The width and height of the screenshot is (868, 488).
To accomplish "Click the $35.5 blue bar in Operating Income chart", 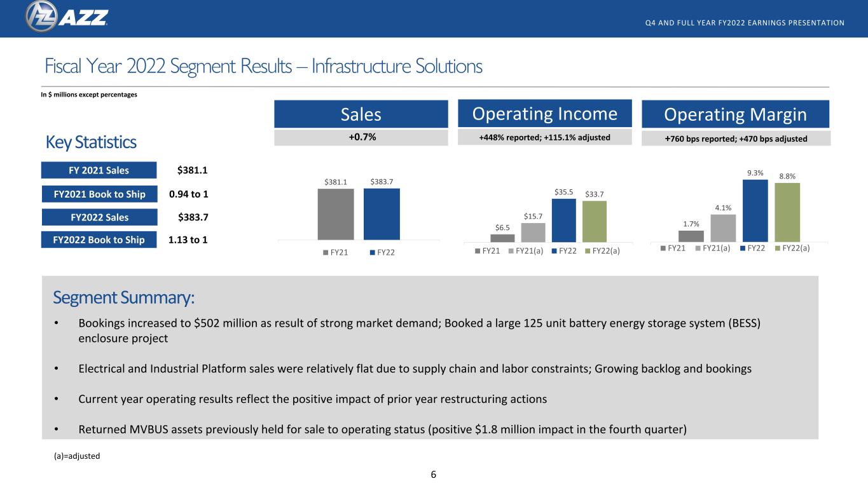I will click(563, 220).
